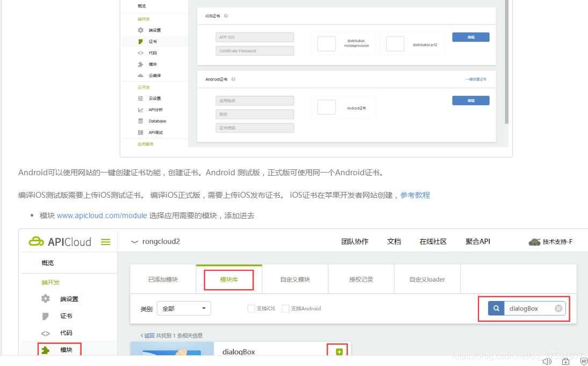Click the vertical scrollbar of the certificate screenshot
The height and width of the screenshot is (366, 588).
[506, 62]
